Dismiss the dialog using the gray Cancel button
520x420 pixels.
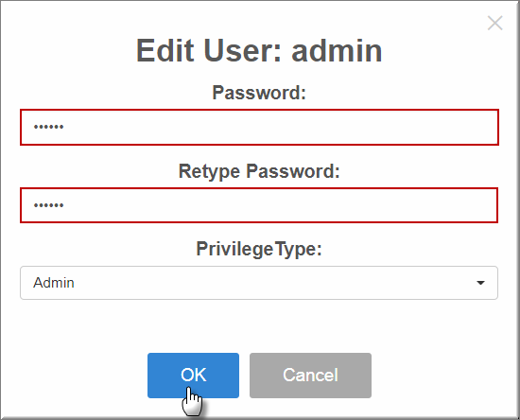[310, 376]
